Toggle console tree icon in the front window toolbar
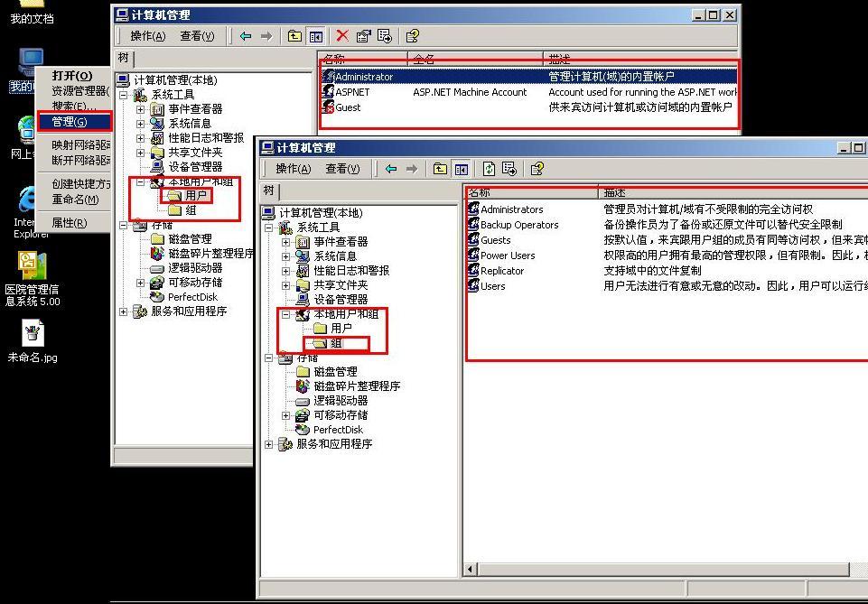The image size is (868, 604). point(462,169)
